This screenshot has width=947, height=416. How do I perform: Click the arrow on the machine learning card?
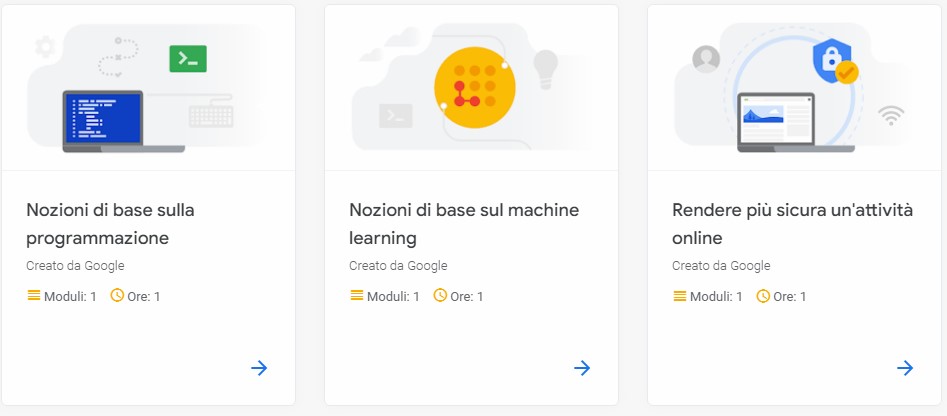(x=582, y=368)
